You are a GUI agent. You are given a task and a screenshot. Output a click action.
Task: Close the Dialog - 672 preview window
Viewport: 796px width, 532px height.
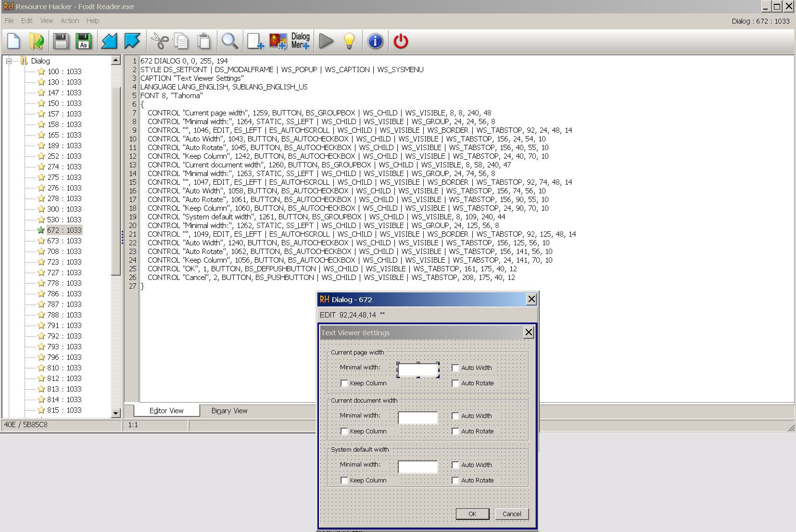pyautogui.click(x=531, y=299)
